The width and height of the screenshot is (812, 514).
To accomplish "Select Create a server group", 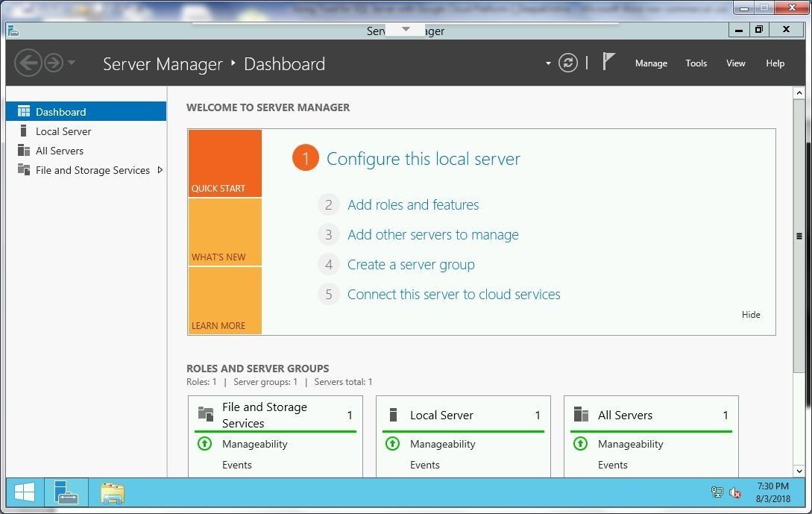I will pyautogui.click(x=411, y=264).
